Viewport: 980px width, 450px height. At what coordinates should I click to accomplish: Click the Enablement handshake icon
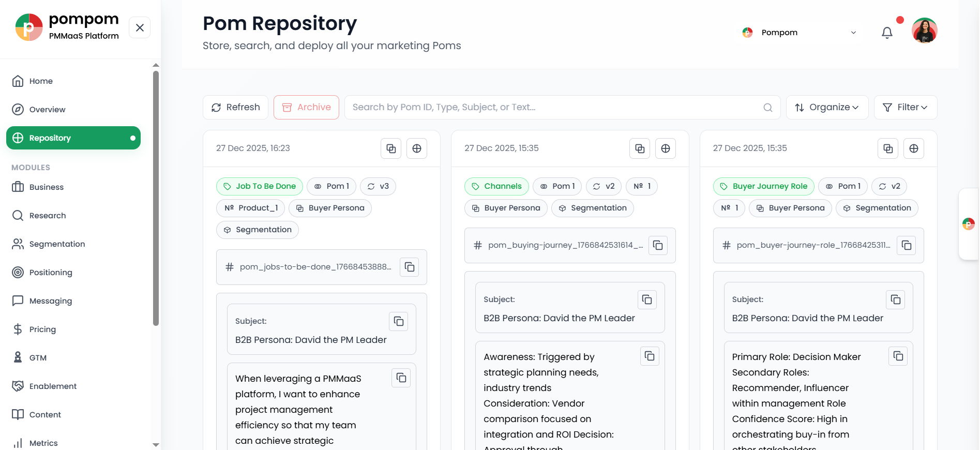pos(18,386)
